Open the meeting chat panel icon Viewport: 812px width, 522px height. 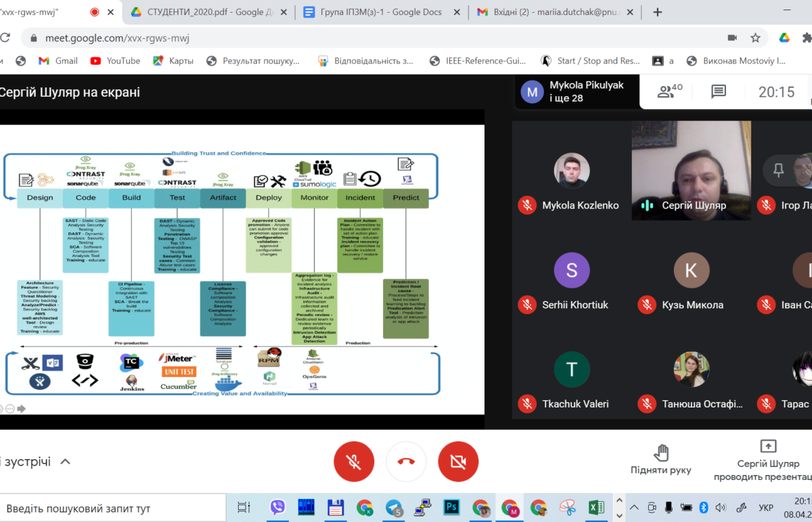(x=719, y=91)
